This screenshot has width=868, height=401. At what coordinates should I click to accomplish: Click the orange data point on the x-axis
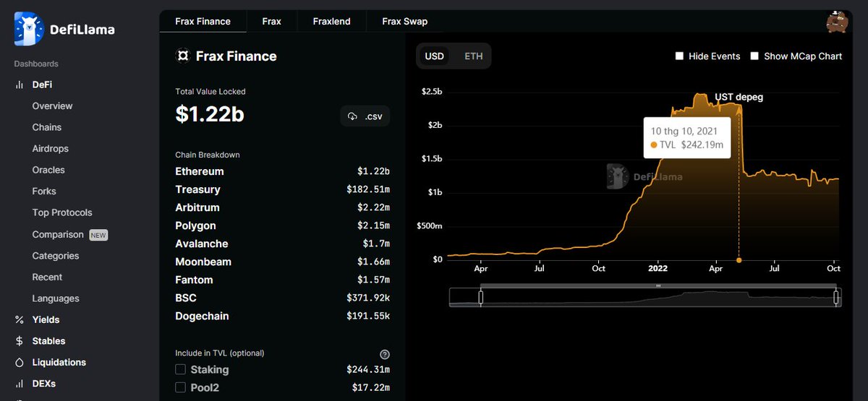[x=739, y=260]
